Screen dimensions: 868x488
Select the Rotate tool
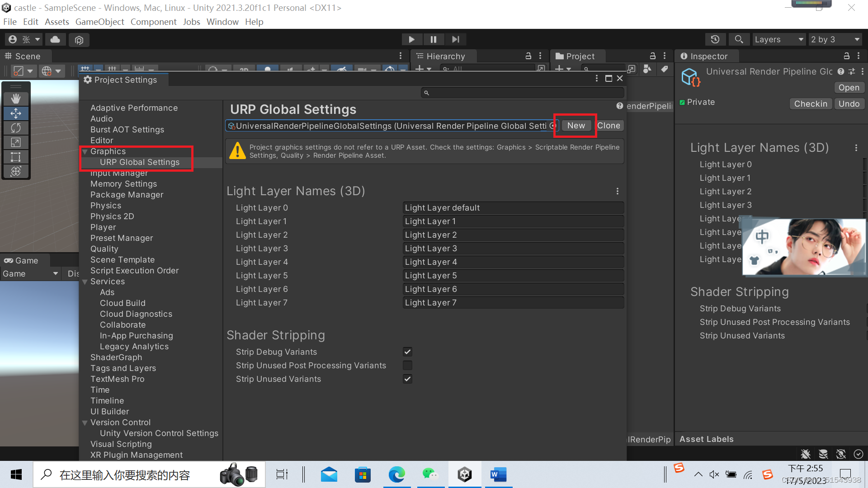16,128
